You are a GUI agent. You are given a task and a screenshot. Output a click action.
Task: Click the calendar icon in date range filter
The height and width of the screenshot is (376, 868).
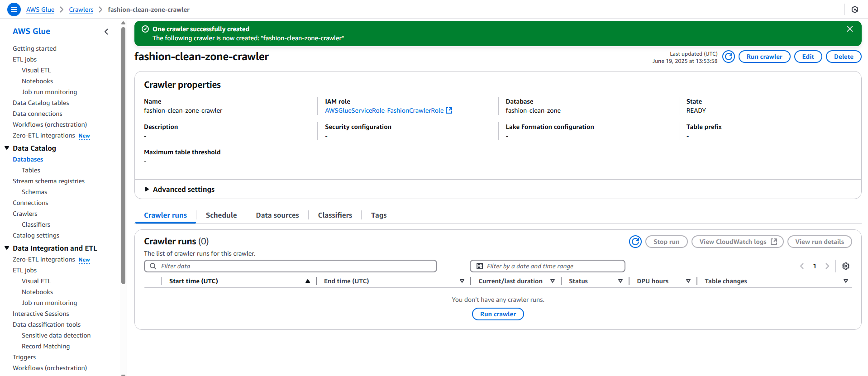[480, 266]
